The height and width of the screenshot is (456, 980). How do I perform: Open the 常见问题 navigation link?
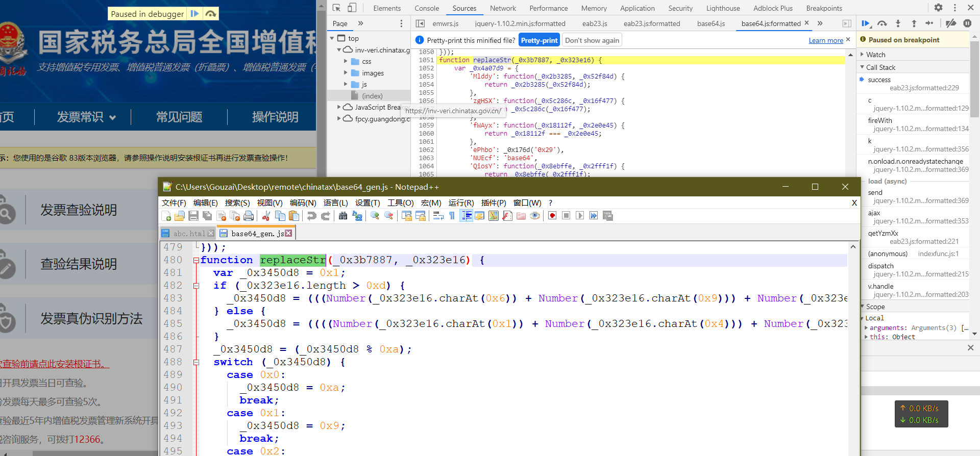coord(179,117)
